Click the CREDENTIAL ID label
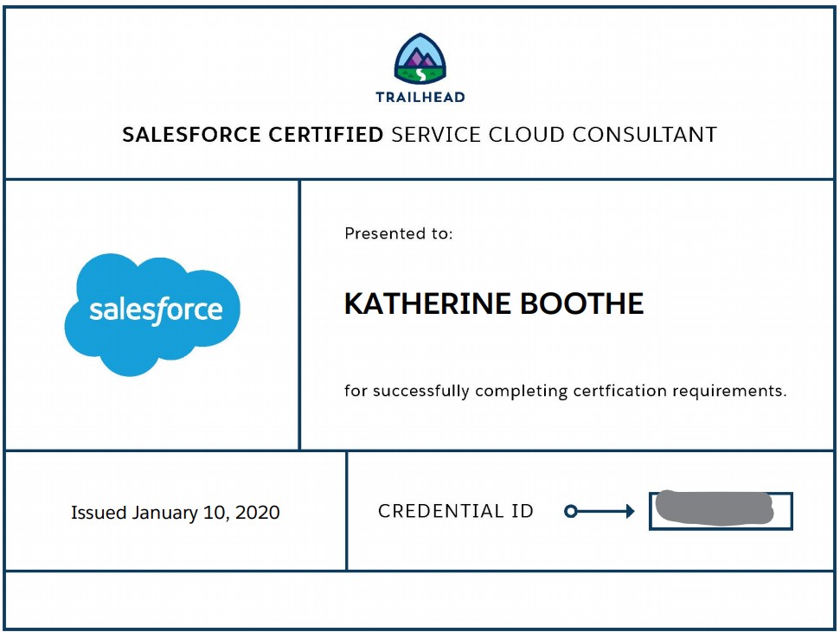The height and width of the screenshot is (632, 840). (456, 511)
